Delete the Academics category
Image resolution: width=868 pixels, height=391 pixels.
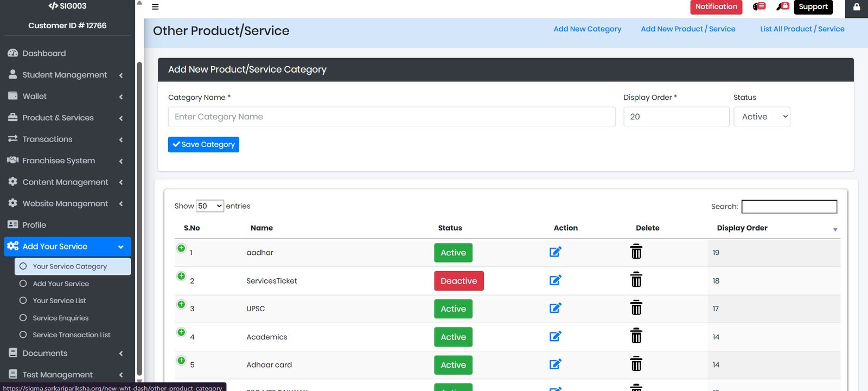coord(636,336)
